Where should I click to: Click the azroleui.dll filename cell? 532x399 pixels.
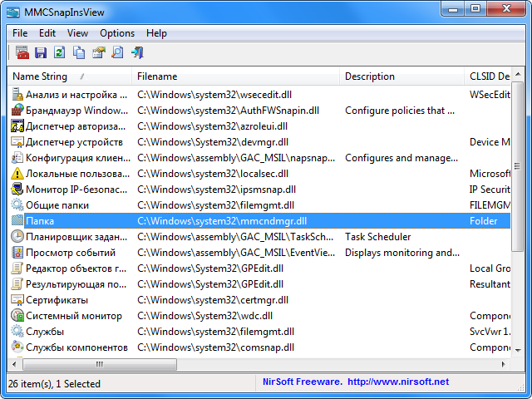(x=213, y=126)
